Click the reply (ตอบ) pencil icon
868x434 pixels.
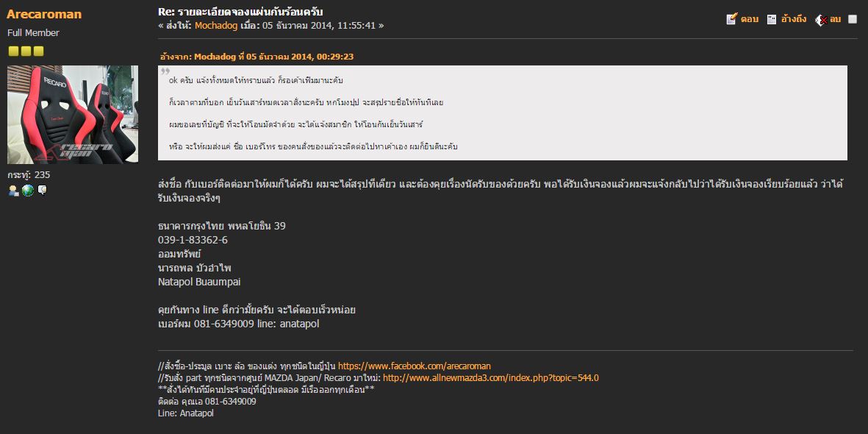pos(731,19)
